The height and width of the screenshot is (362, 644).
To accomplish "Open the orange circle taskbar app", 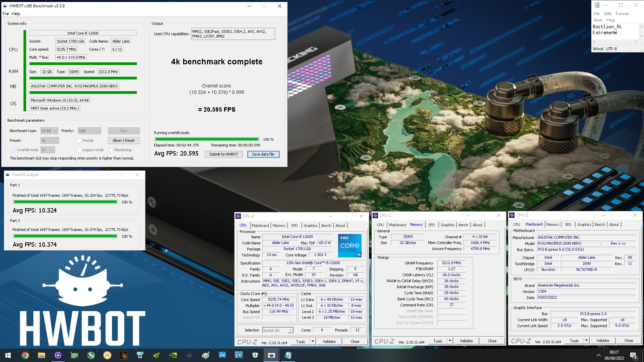I will pos(107,355).
